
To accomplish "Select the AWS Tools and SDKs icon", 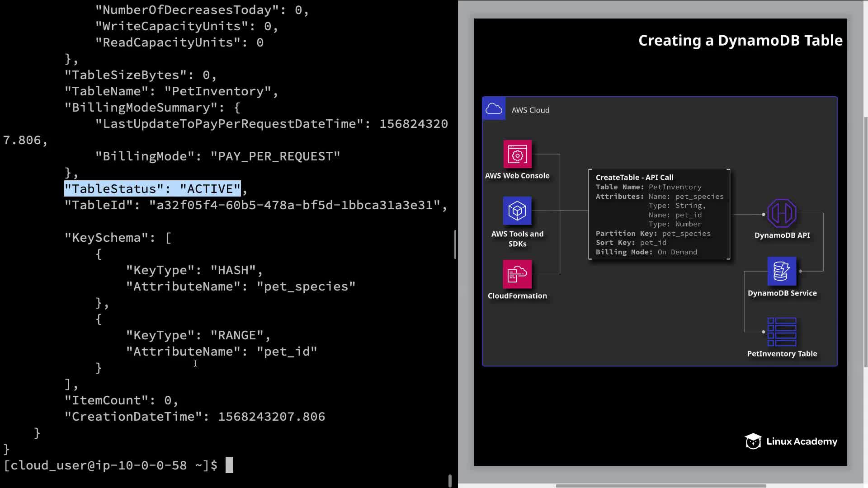I will (x=517, y=211).
